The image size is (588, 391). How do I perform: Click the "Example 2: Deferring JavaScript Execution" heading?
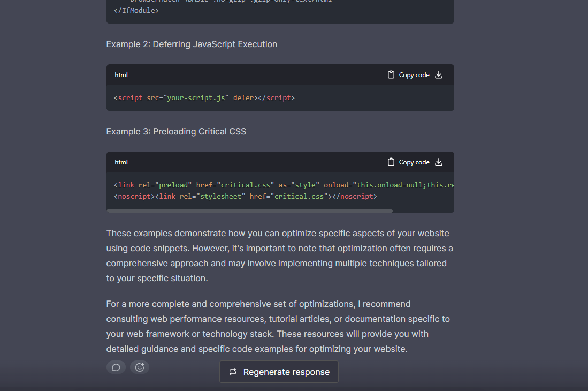click(x=192, y=44)
